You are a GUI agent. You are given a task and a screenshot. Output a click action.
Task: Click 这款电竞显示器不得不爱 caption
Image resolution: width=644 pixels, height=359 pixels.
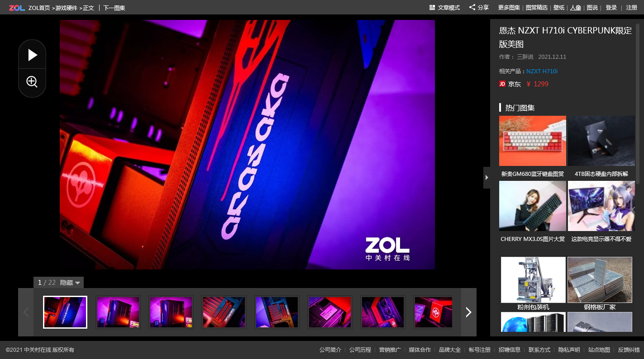[x=601, y=239]
